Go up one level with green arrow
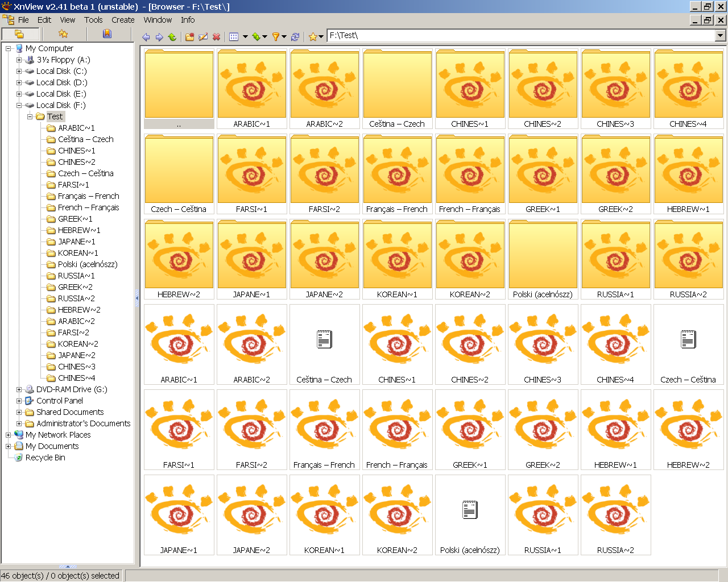This screenshot has width=728, height=582. coord(172,37)
